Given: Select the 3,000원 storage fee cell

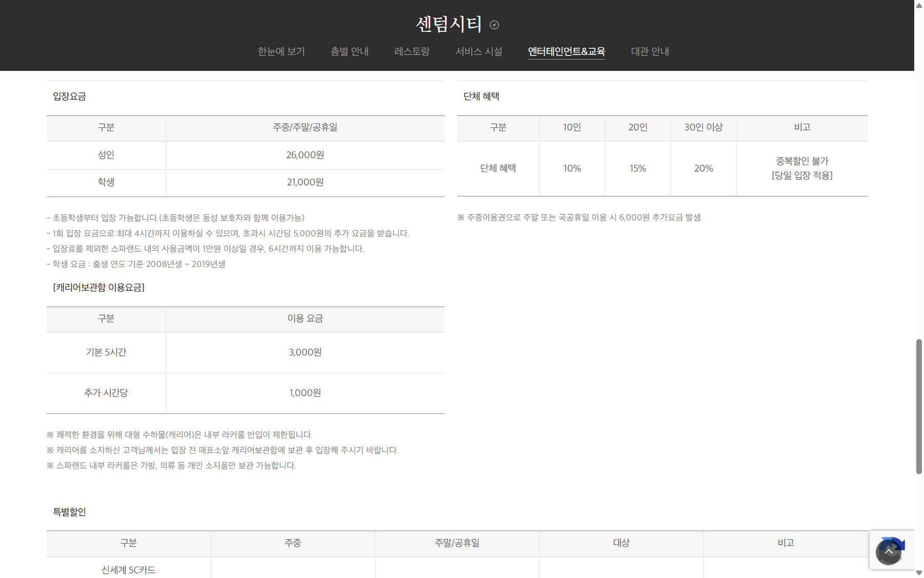Looking at the screenshot, I should click(x=305, y=352).
